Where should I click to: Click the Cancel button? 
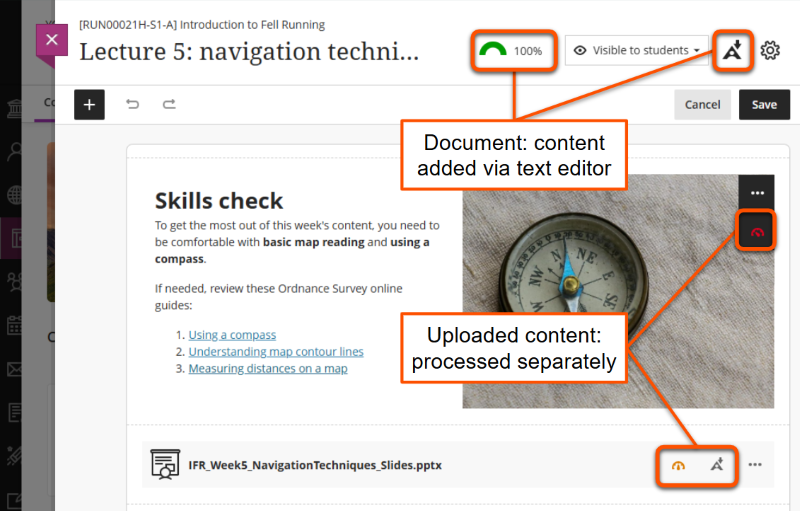tap(702, 104)
